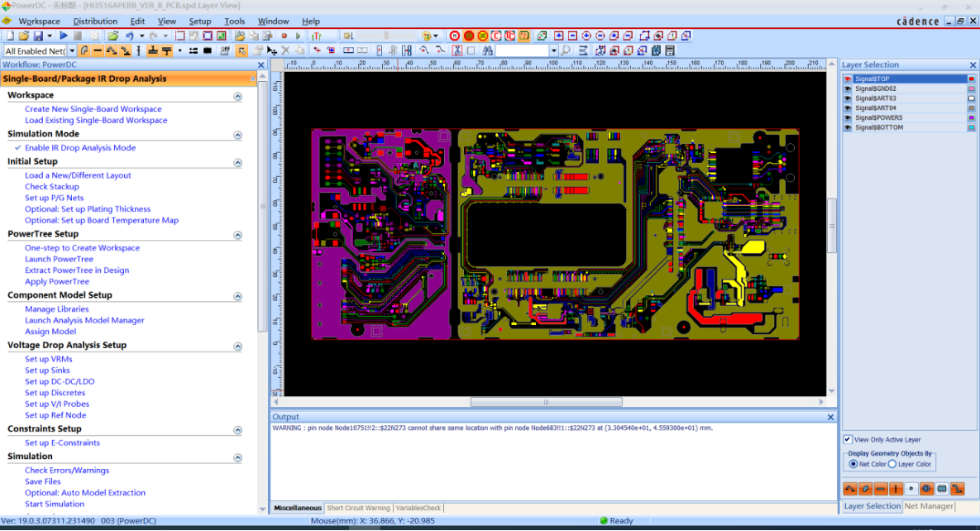Image resolution: width=980 pixels, height=531 pixels.
Task: Open the Distribution menu
Action: [x=95, y=22]
